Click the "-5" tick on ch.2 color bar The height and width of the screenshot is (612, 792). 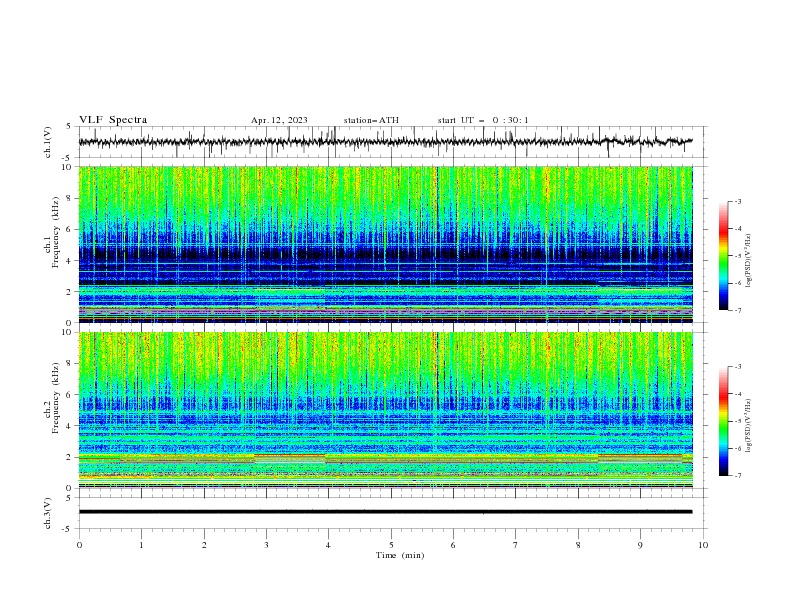[737, 421]
